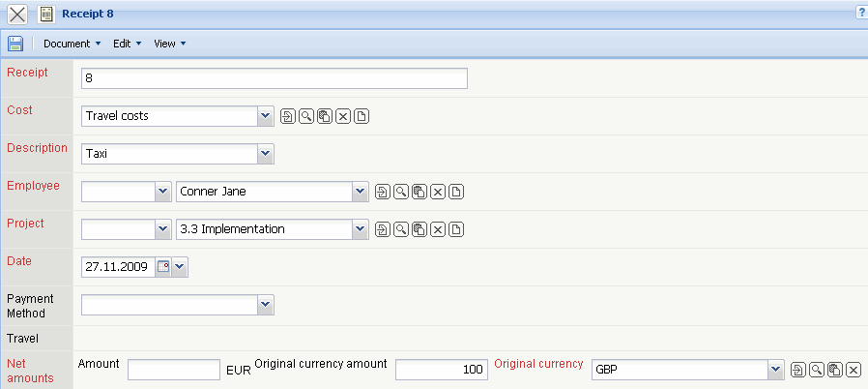Click the search icon beside Cost field

point(305,117)
